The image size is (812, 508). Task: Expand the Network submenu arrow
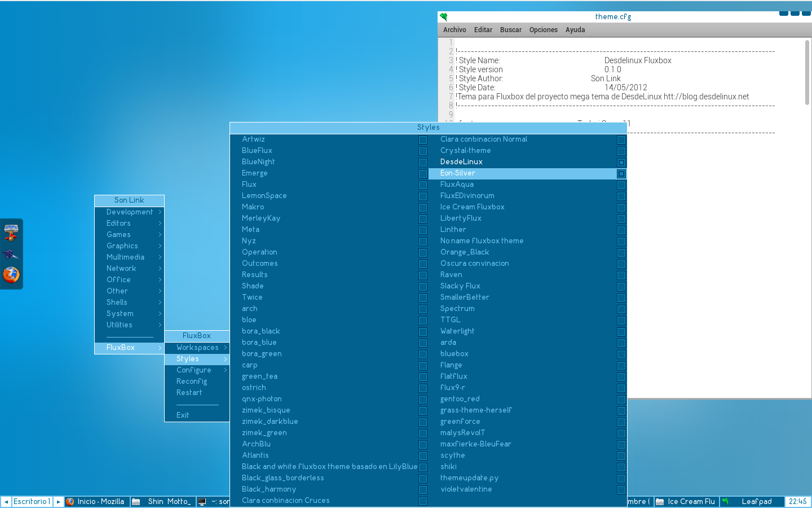[x=160, y=269]
